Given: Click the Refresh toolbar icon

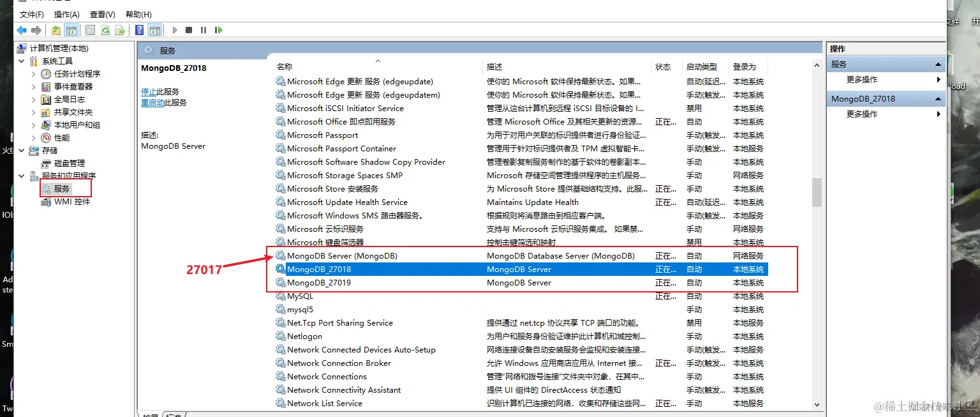Looking at the screenshot, I should point(105,30).
